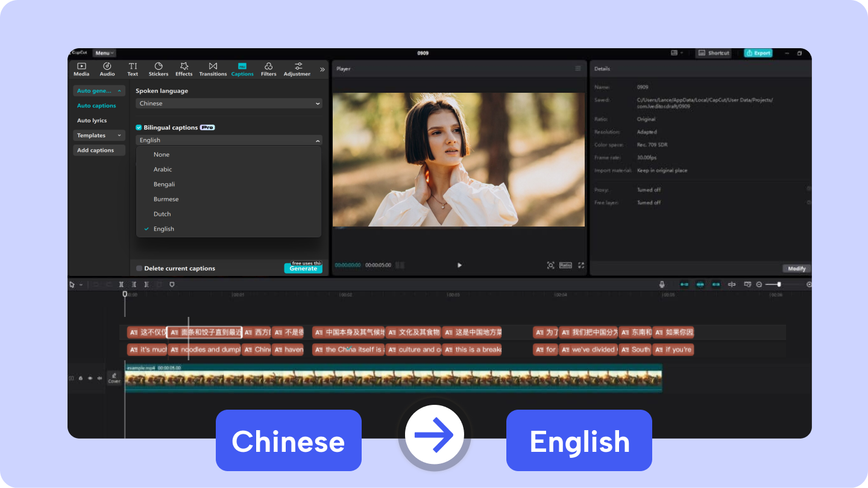The image size is (868, 488).
Task: Open the Shortcut settings button
Action: (x=713, y=53)
